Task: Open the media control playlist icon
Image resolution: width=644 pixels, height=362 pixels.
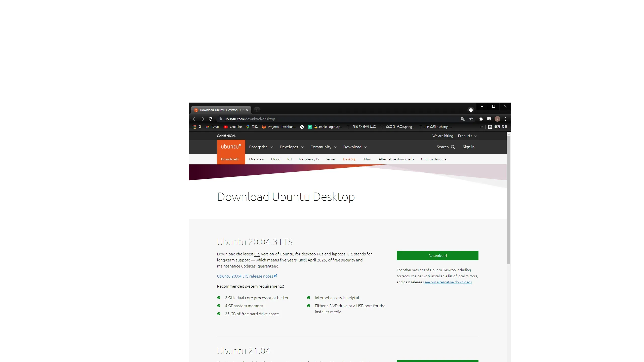Action: tap(489, 119)
